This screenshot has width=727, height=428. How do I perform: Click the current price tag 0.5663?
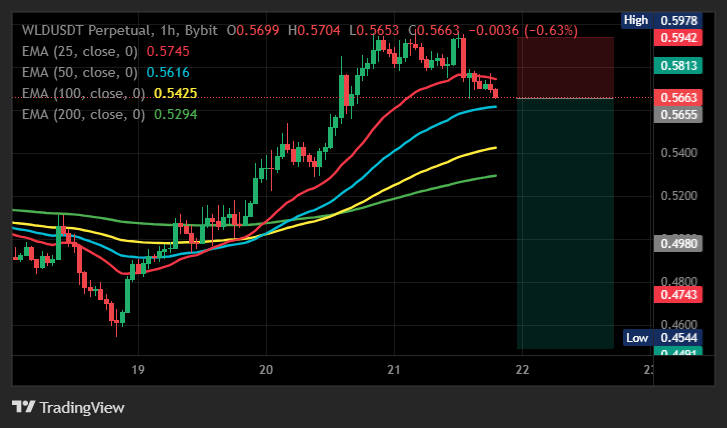click(678, 97)
